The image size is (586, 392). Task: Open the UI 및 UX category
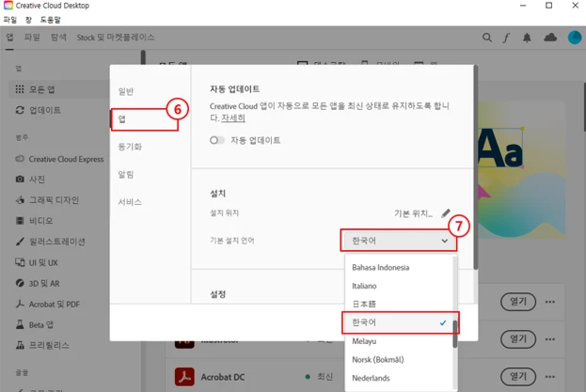pyautogui.click(x=37, y=262)
